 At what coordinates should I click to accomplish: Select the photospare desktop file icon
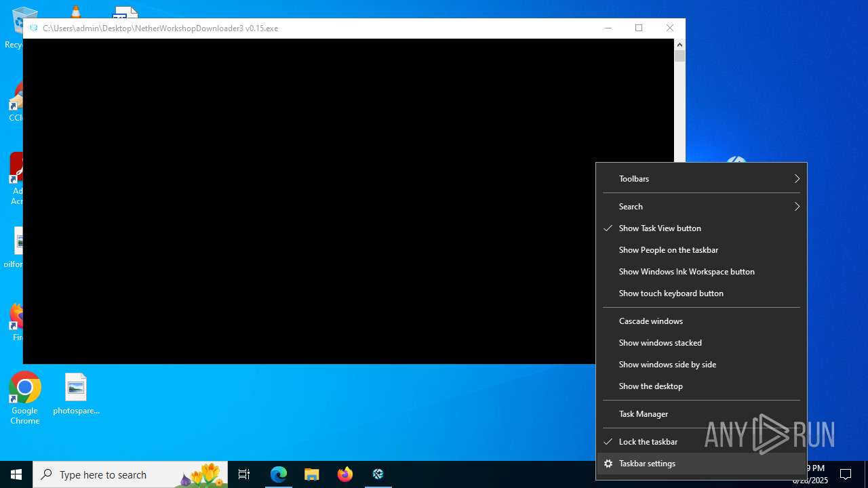pyautogui.click(x=76, y=394)
